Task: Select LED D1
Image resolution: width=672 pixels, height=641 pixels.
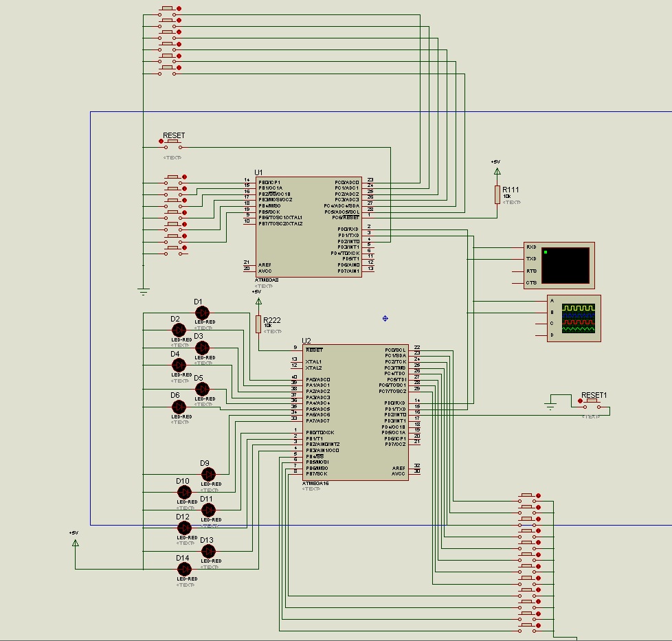Action: (x=202, y=313)
